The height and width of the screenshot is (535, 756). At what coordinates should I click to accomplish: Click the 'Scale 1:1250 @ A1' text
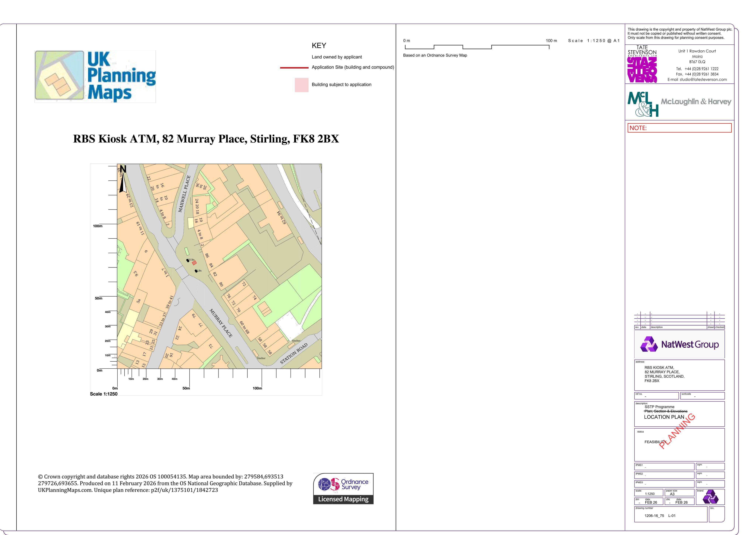click(x=594, y=40)
